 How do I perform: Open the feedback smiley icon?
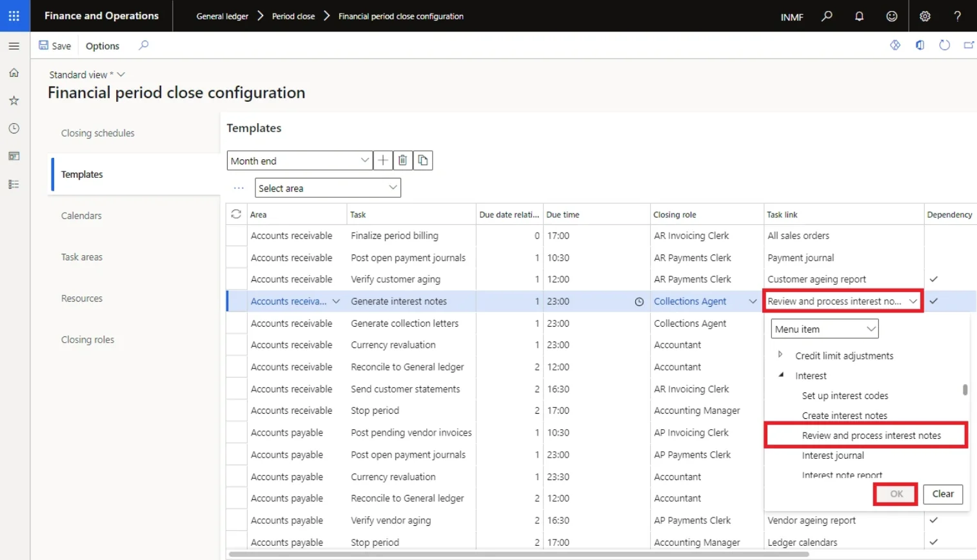coord(892,16)
